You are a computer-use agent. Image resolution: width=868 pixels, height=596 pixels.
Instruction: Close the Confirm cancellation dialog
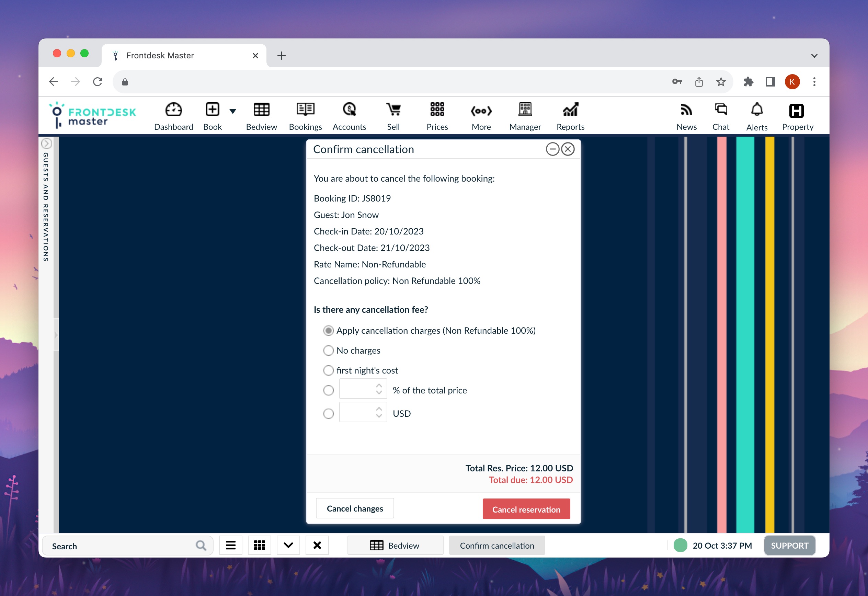point(568,149)
